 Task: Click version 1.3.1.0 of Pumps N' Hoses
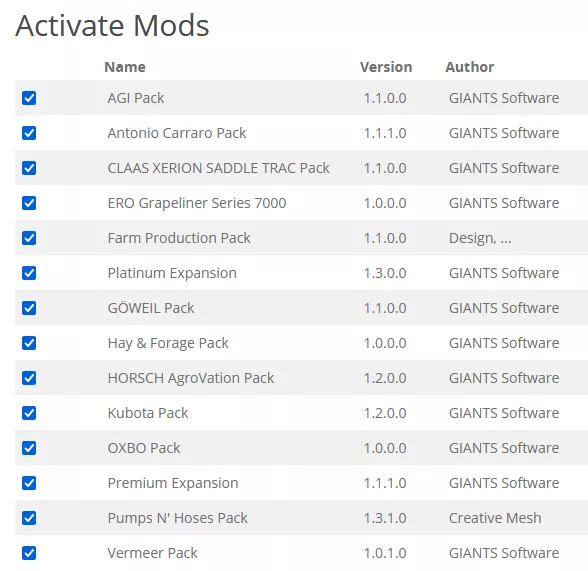coord(385,518)
